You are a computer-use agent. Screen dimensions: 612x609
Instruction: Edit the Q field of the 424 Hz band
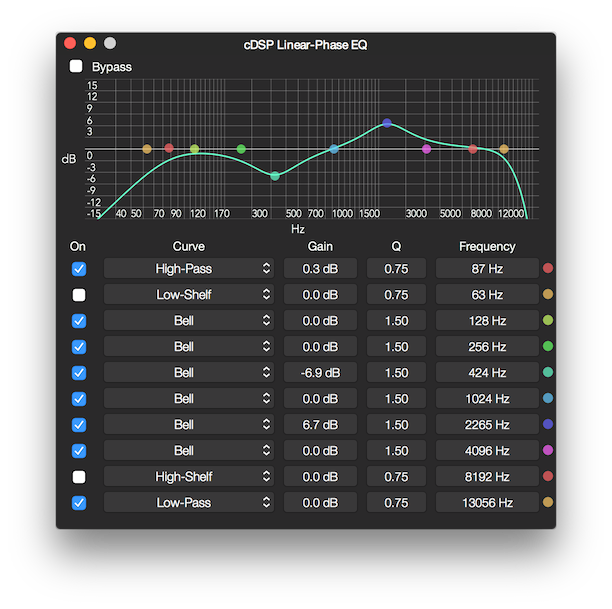(396, 372)
